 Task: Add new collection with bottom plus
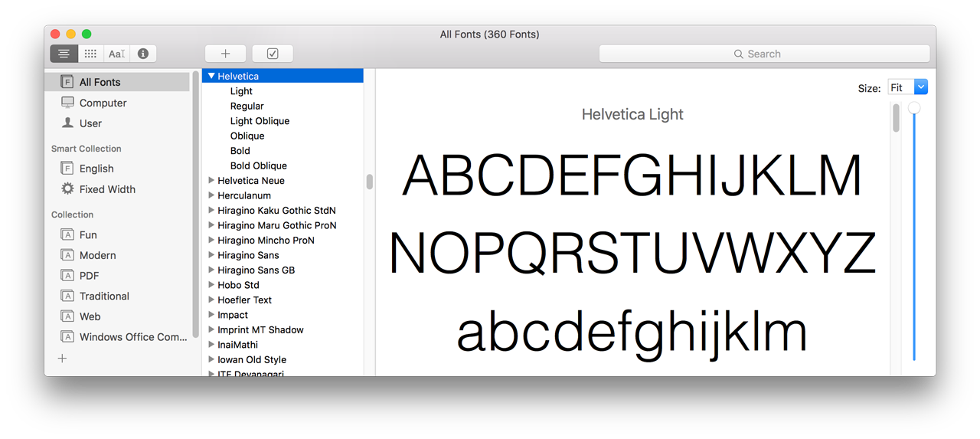(62, 359)
